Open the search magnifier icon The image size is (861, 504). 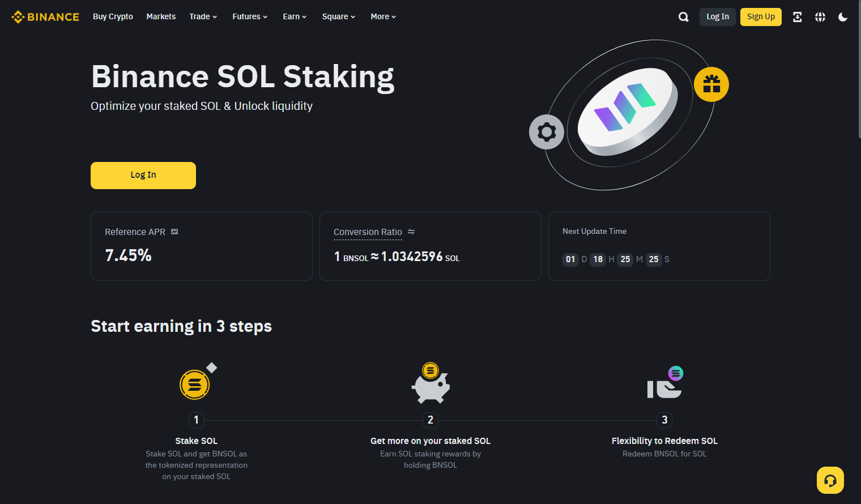coord(684,17)
